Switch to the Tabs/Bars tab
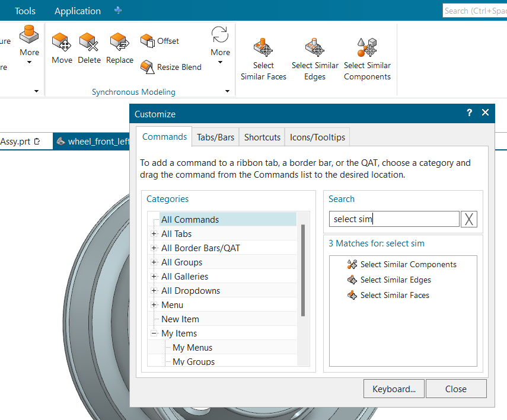This screenshot has width=507, height=420. click(215, 137)
